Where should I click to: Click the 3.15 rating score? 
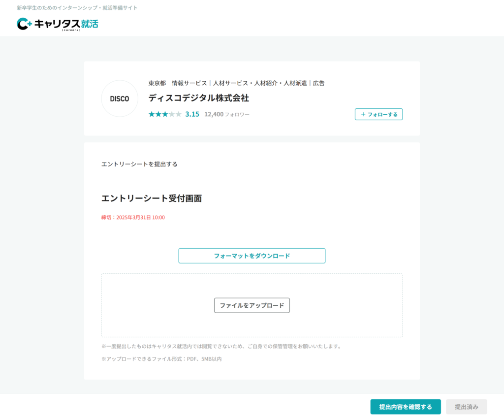(x=192, y=114)
